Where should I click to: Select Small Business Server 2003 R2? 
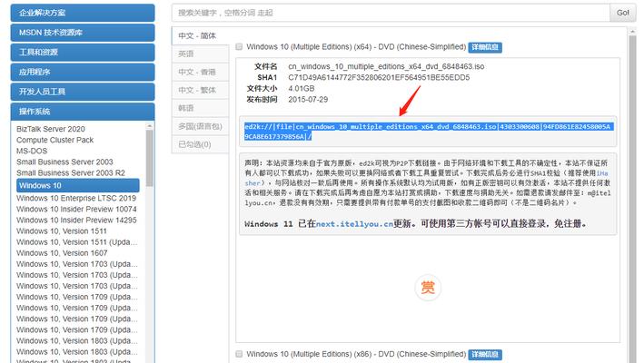pyautogui.click(x=71, y=173)
